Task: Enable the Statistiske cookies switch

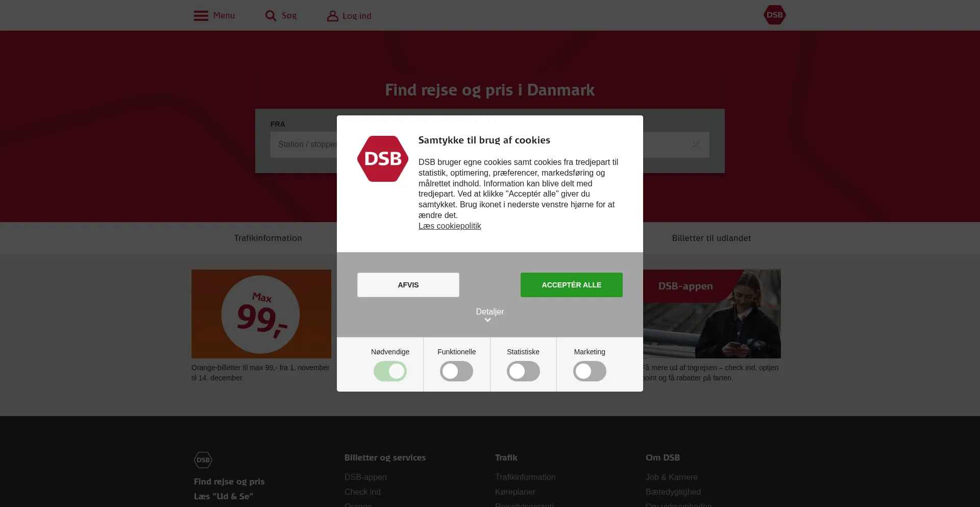Action: coord(523,371)
